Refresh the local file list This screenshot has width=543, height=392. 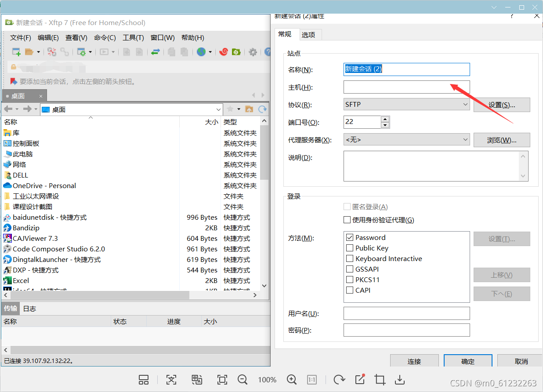(262, 109)
